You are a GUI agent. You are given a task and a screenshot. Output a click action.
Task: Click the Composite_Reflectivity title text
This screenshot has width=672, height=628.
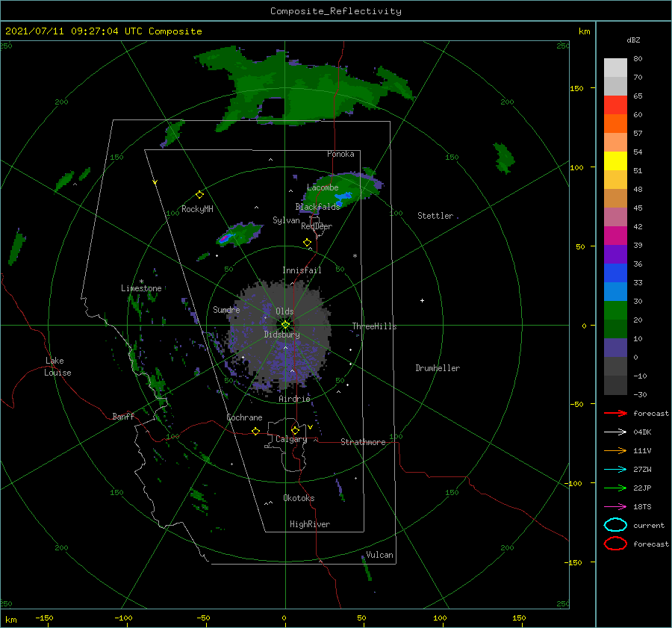pyautogui.click(x=335, y=11)
